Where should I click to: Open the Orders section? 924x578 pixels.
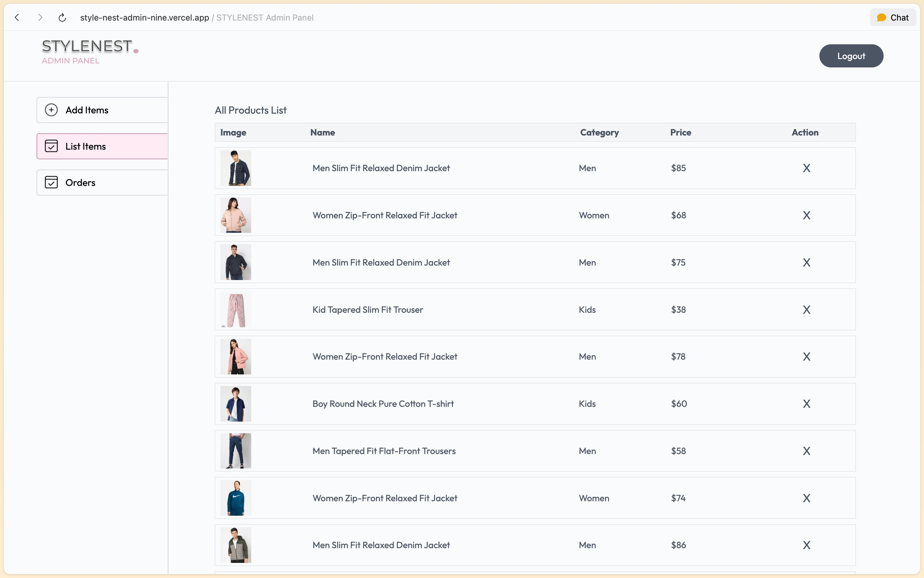[x=102, y=183]
